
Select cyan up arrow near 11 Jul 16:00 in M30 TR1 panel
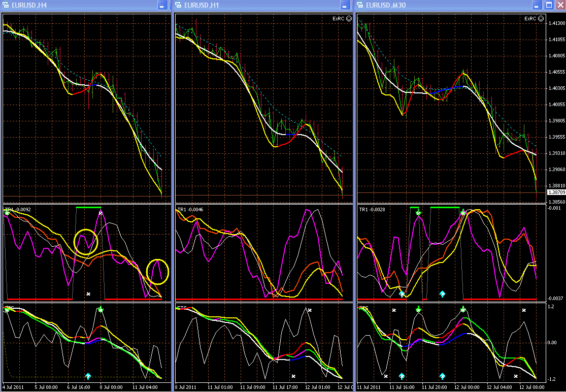(x=402, y=294)
